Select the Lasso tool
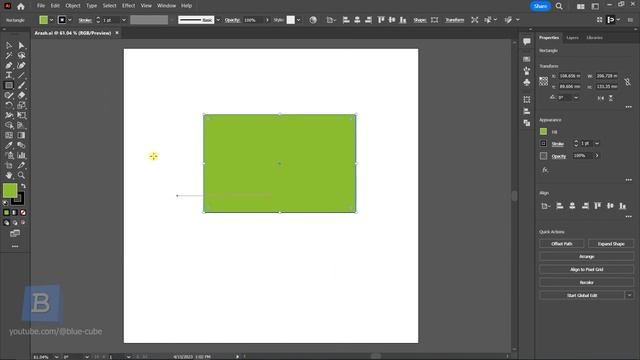This screenshot has height=360, width=640. point(21,55)
